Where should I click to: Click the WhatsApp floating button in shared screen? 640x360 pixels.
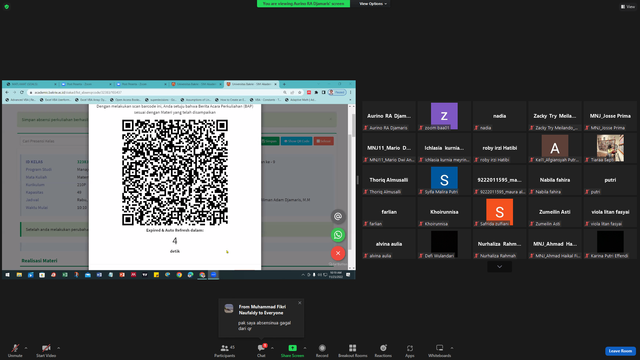pos(338,235)
